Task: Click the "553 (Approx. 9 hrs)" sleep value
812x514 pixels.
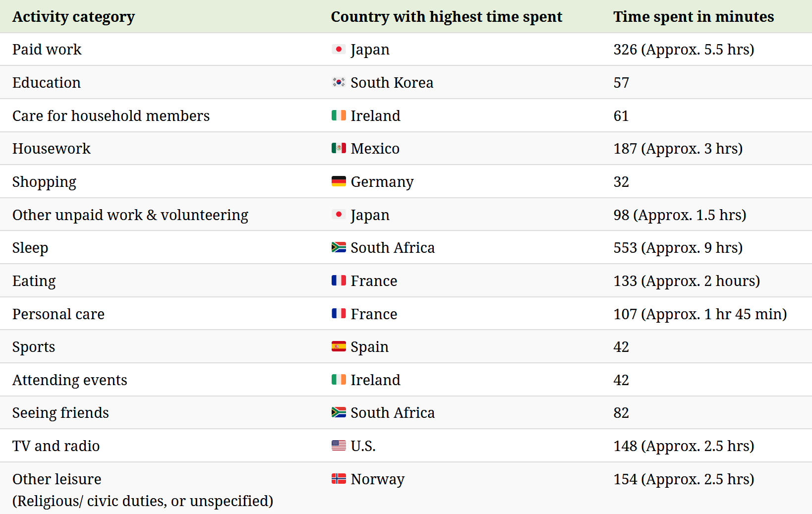Action: coord(678,248)
